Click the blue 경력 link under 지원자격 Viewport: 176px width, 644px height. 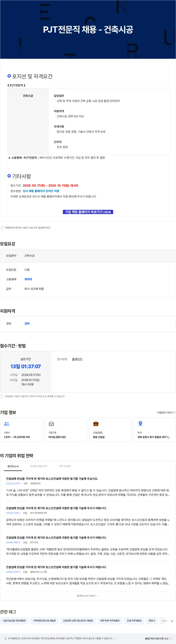coord(27,324)
